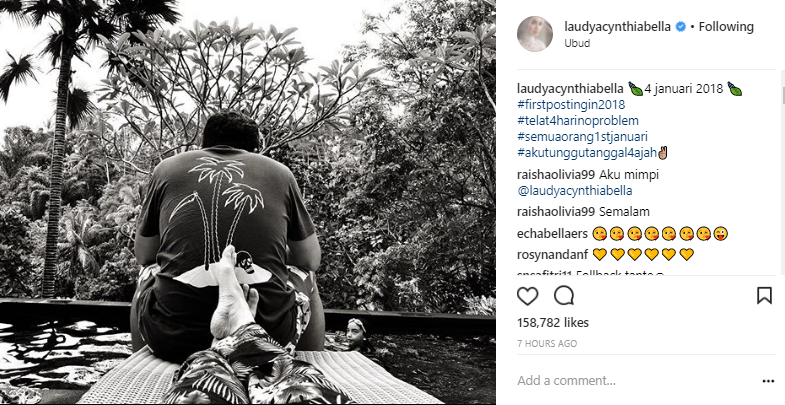Open hashtag #firstpostingin2018
Screen dimensions: 785x405
571,105
